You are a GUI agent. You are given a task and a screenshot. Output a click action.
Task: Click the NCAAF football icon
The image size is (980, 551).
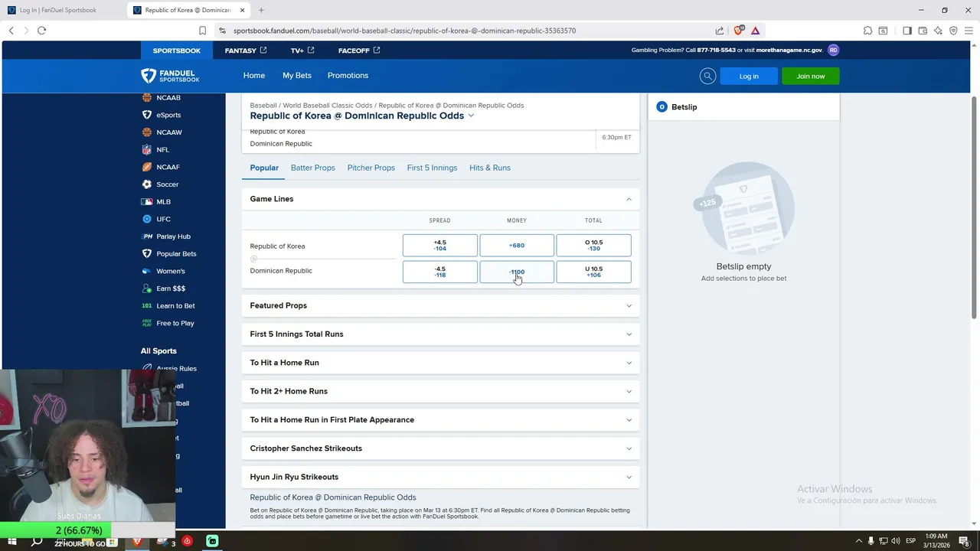[147, 167]
